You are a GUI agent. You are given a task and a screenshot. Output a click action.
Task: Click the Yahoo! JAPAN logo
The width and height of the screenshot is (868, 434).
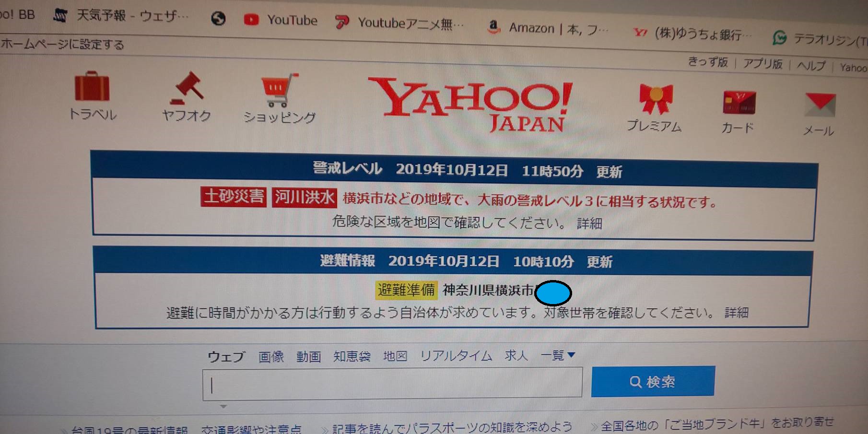(470, 106)
